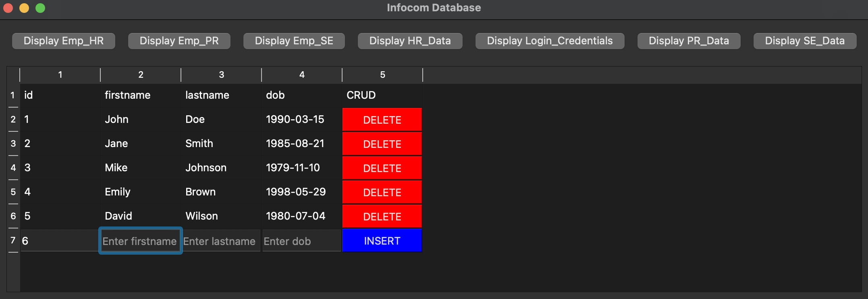Select the cell '1980-07-04'

click(302, 216)
